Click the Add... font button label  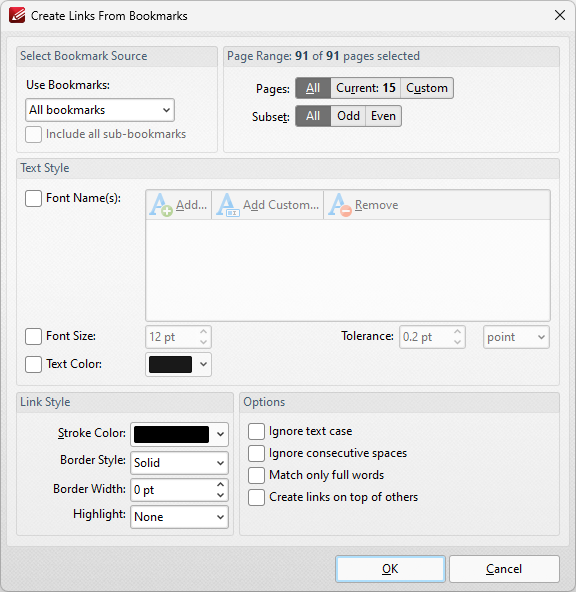pos(191,205)
